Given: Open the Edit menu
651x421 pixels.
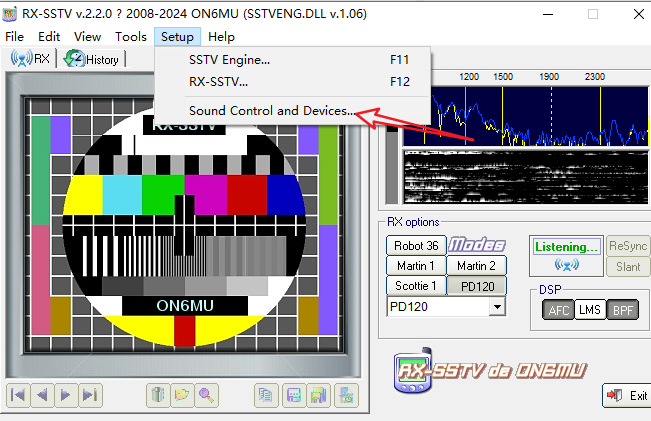Looking at the screenshot, I should [49, 37].
